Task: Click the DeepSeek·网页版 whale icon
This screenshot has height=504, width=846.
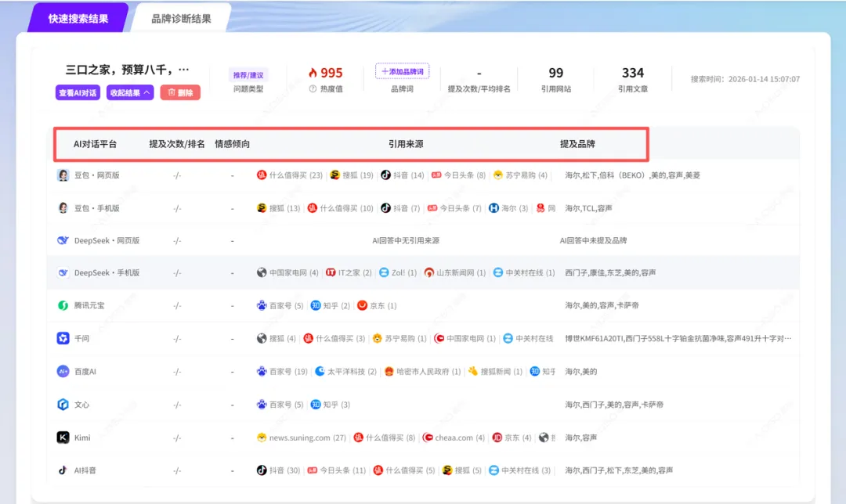Action: click(x=63, y=240)
